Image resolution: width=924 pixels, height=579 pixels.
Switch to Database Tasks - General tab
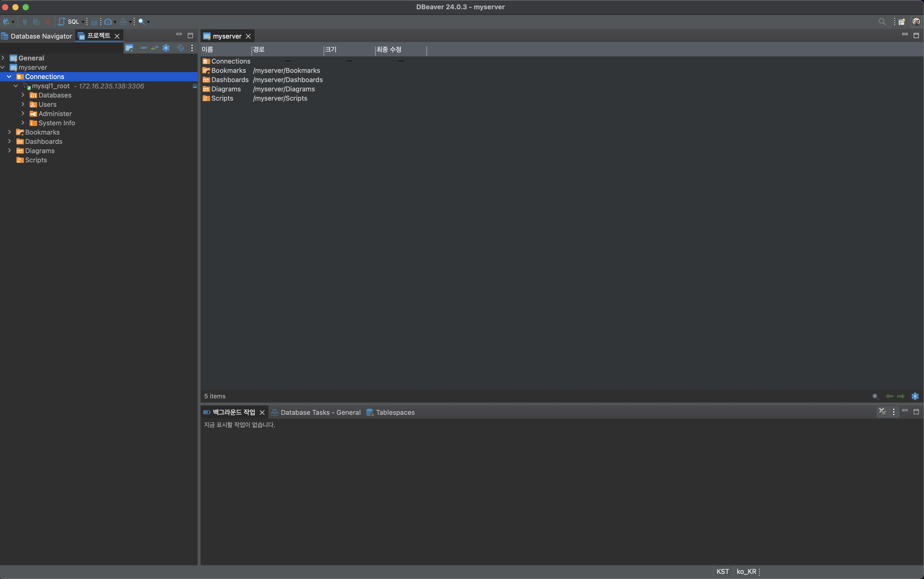(x=316, y=413)
